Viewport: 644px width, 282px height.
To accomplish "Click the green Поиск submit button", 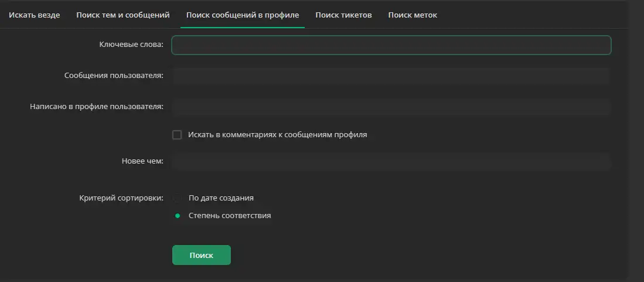I will (x=201, y=255).
